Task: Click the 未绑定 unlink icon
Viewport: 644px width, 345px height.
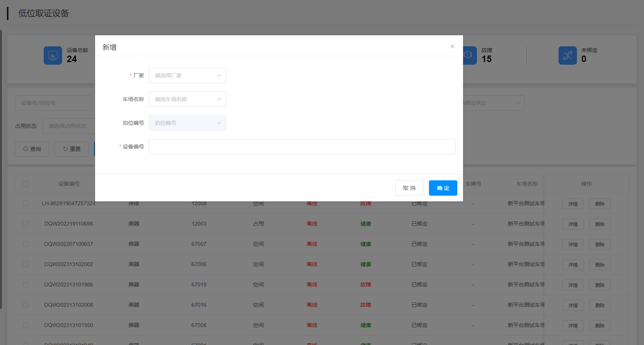Action: [567, 56]
